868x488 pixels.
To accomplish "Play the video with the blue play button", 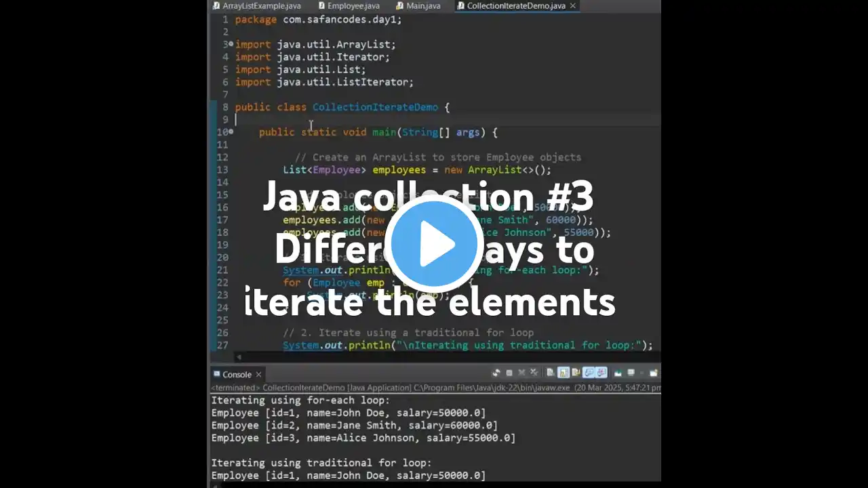I will click(434, 244).
